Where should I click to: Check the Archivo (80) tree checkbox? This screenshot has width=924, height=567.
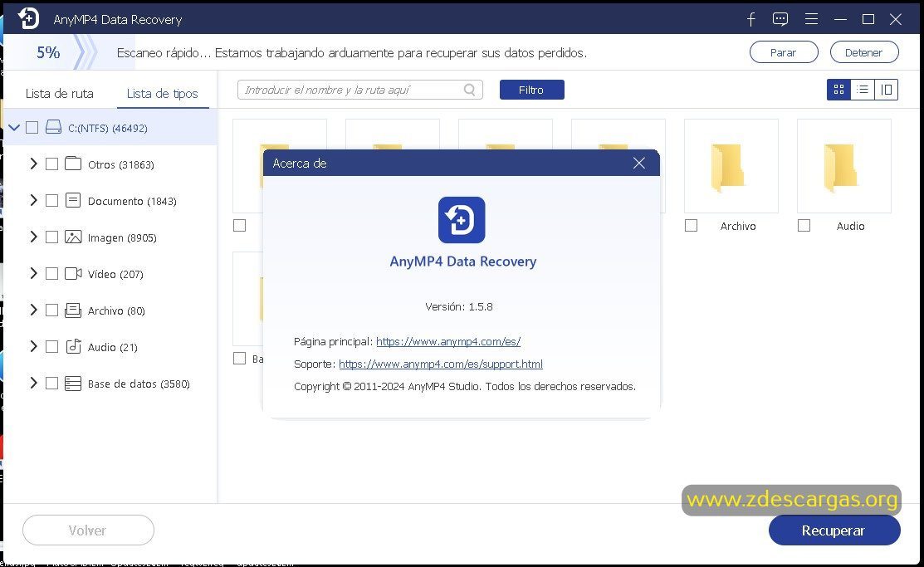click(x=51, y=310)
